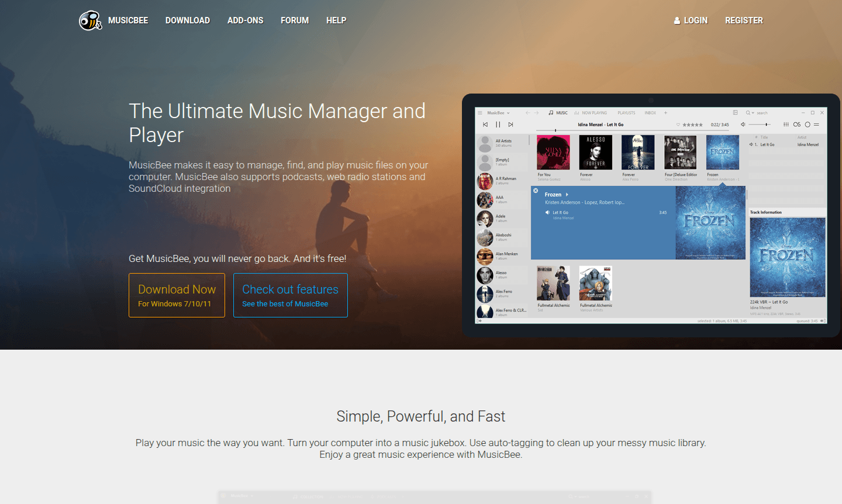Toggle repeat with the circle icon
Screen dimensions: 842x504
click(808, 125)
